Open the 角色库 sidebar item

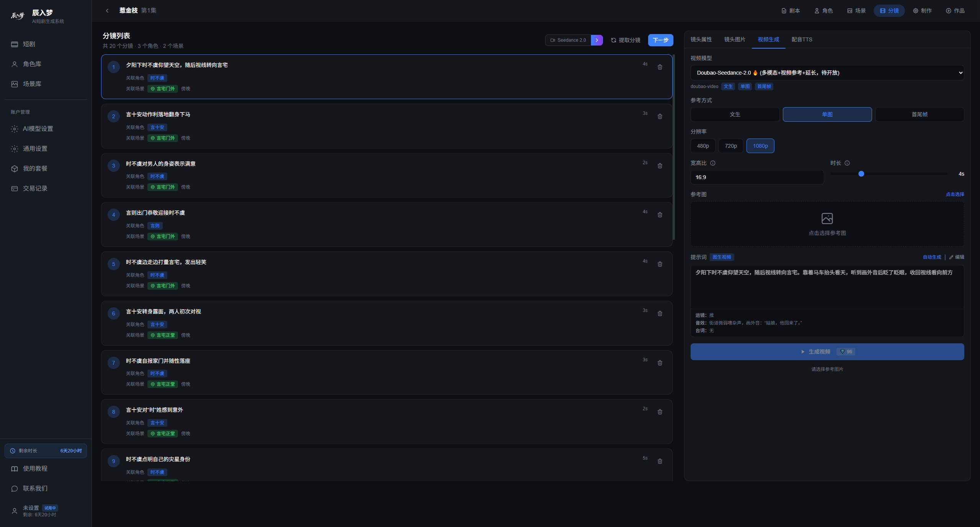click(x=46, y=64)
